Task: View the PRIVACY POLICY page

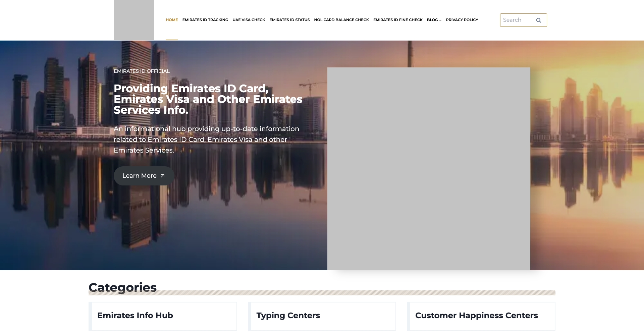Action: point(462,20)
